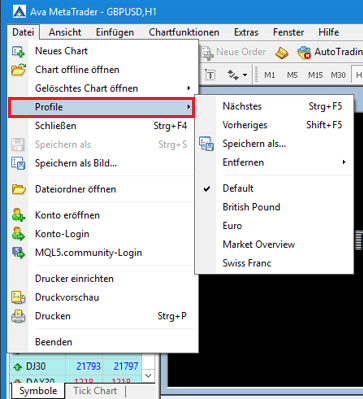
Task: Click the Druckvorschau icon
Action: (18, 297)
